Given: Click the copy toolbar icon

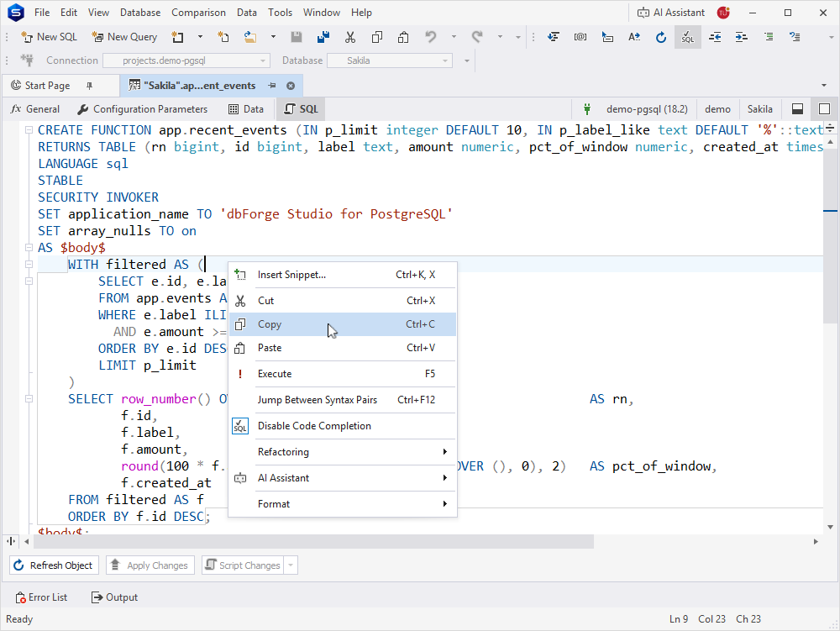Looking at the screenshot, I should click(x=376, y=37).
